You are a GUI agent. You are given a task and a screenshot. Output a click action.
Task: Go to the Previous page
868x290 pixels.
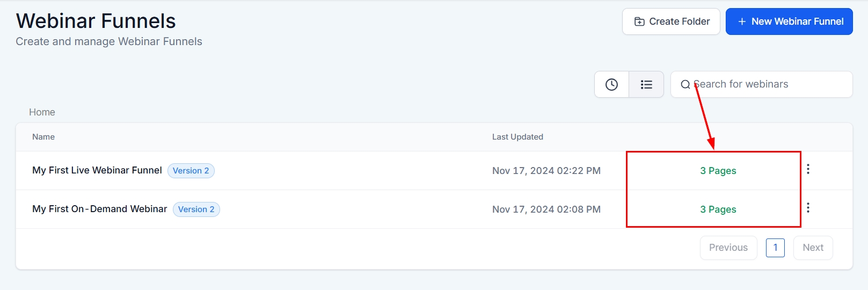(728, 248)
